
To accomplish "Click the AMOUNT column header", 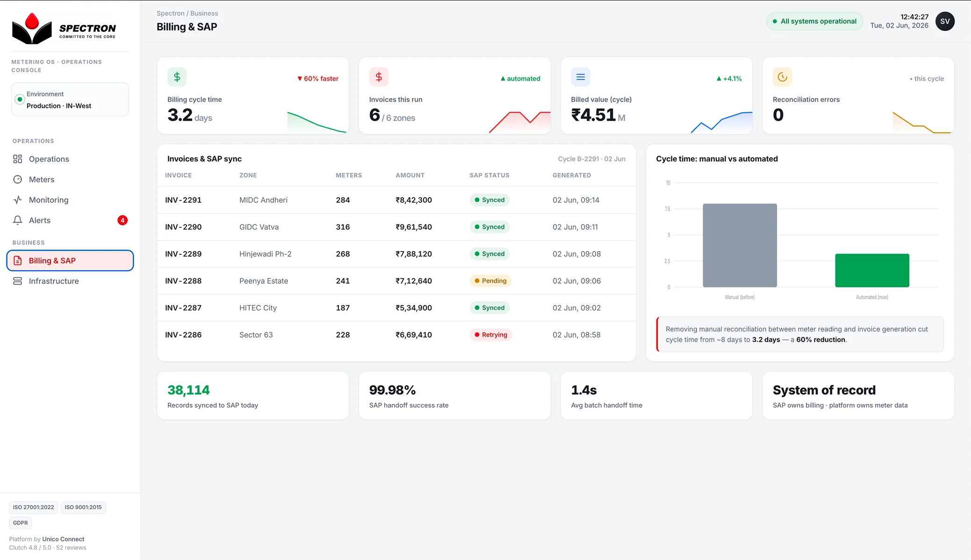I will pyautogui.click(x=410, y=175).
